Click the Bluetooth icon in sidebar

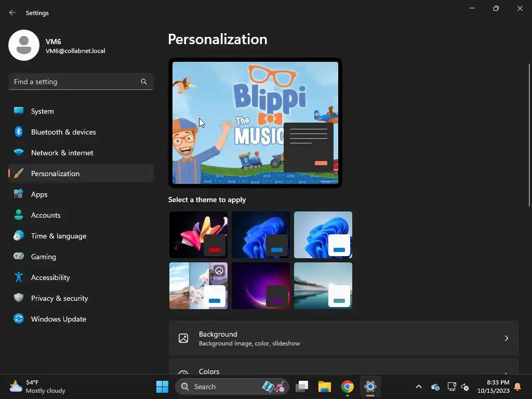pyautogui.click(x=19, y=131)
